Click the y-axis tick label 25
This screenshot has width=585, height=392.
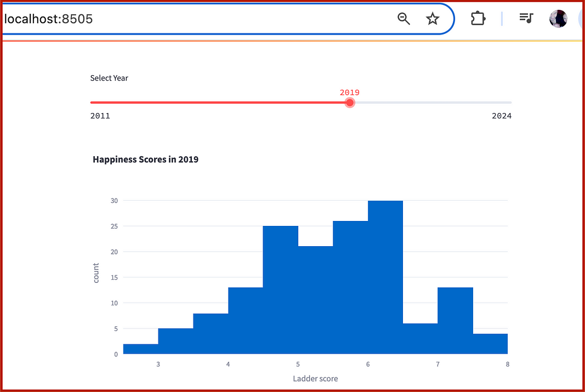point(114,226)
